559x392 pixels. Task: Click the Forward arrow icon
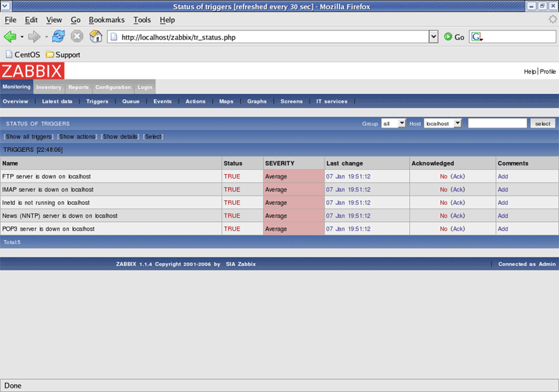(34, 37)
